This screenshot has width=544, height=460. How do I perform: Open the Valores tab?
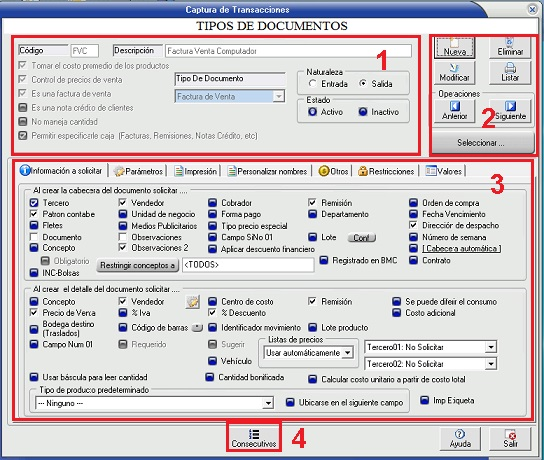444,171
